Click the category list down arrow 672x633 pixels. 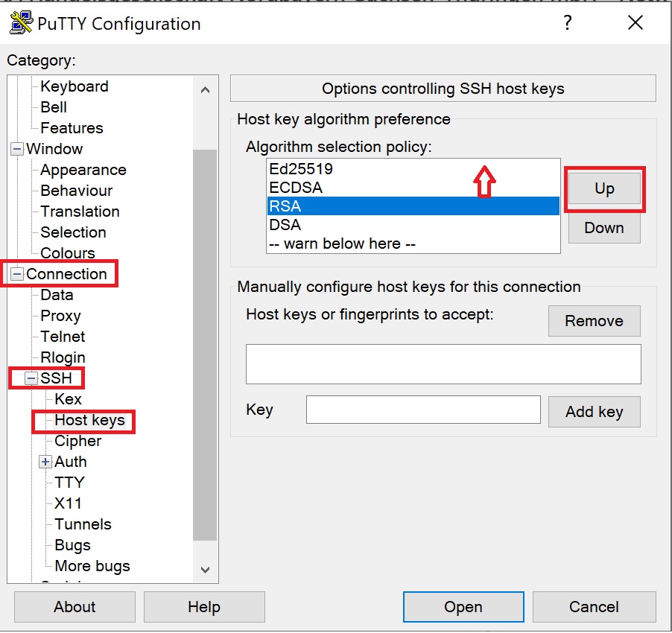(206, 570)
